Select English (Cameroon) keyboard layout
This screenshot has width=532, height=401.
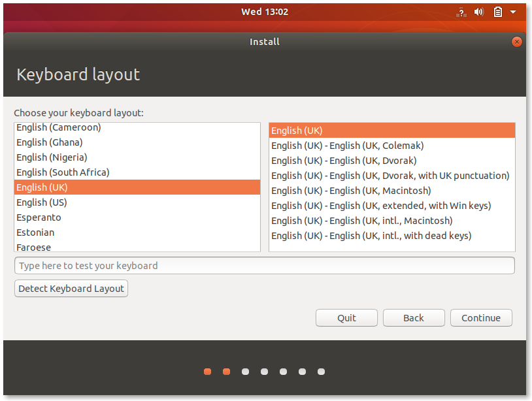[137, 127]
